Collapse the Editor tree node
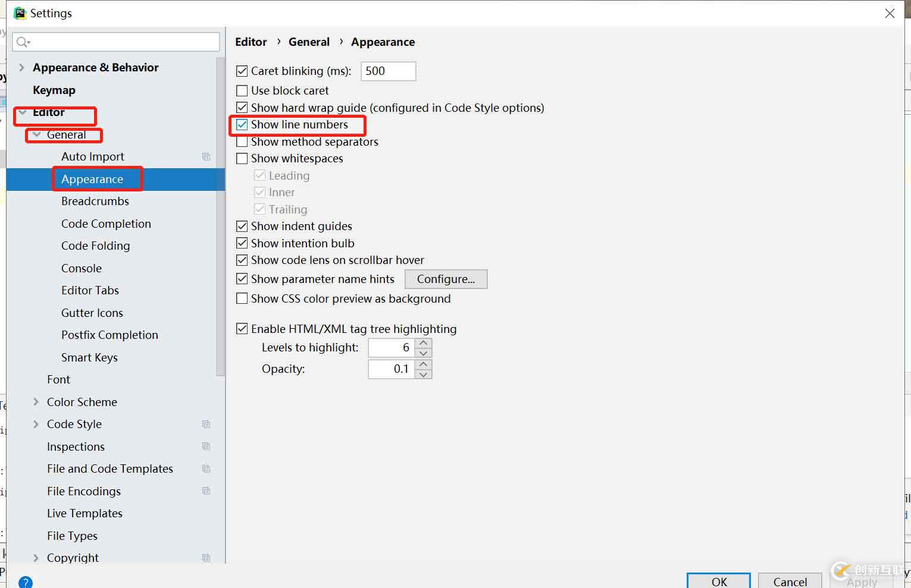 coord(23,112)
